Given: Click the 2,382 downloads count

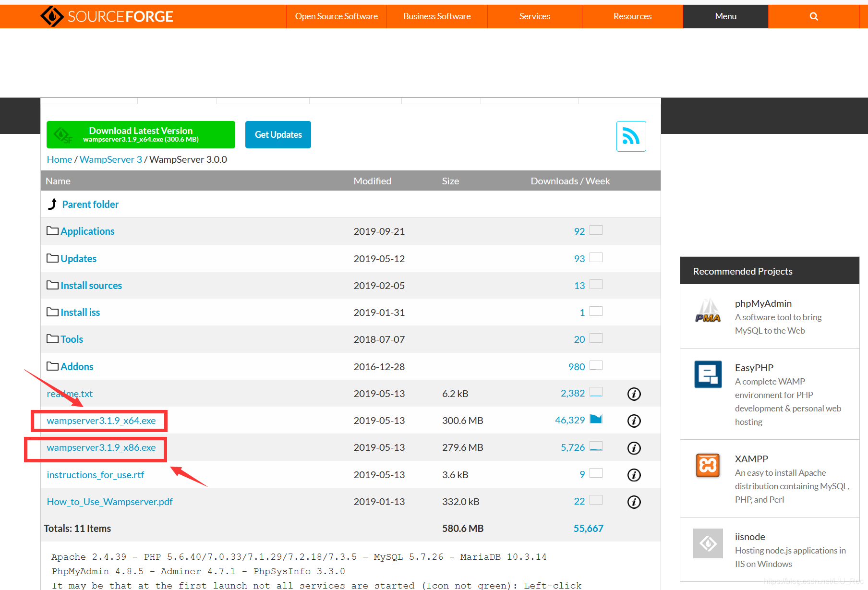Looking at the screenshot, I should pyautogui.click(x=573, y=393).
